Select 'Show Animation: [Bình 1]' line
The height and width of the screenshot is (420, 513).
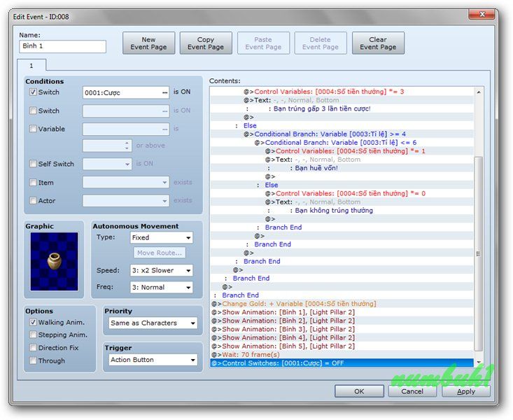click(342, 312)
